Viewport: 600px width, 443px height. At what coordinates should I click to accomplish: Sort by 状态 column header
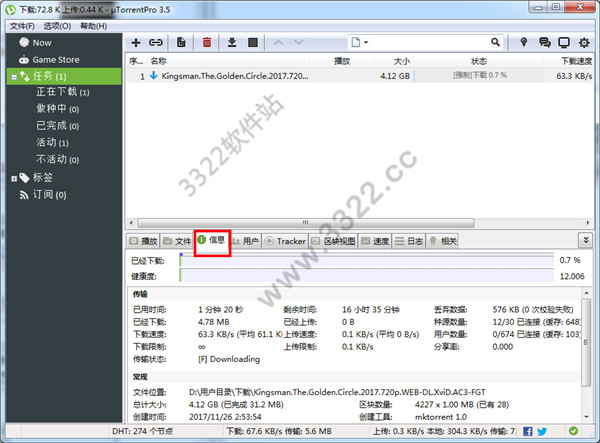coord(479,61)
